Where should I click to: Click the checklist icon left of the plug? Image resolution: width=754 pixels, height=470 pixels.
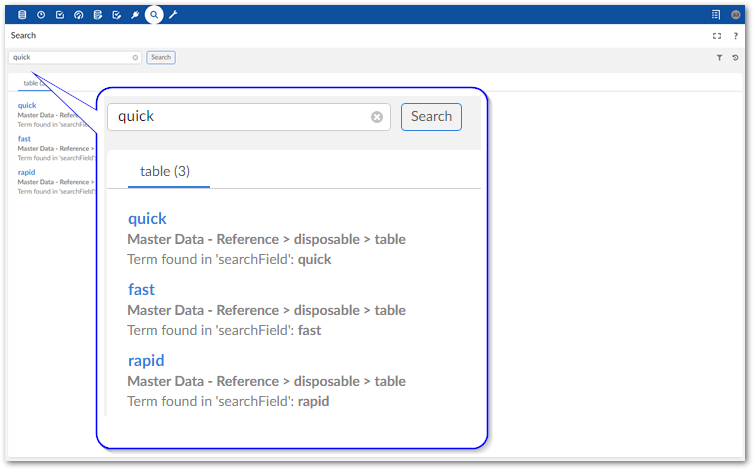pyautogui.click(x=117, y=15)
